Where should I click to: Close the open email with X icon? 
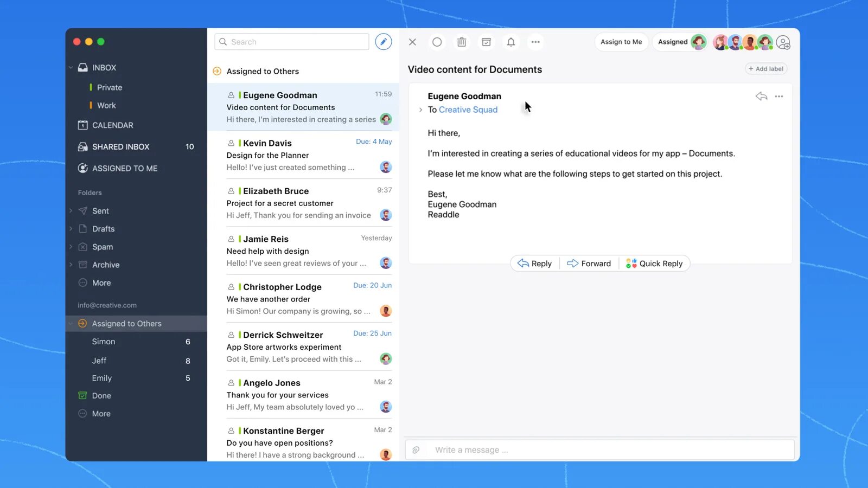412,42
